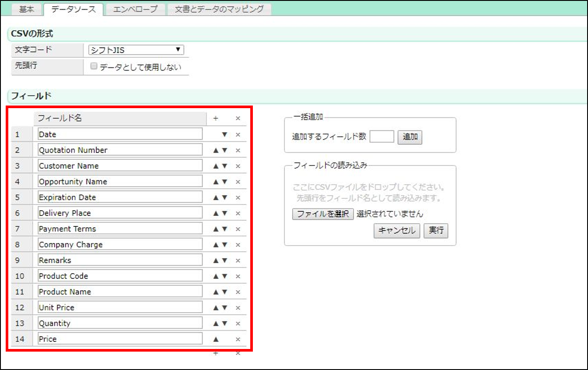The width and height of the screenshot is (588, 370).
Task: Move Product Code field down
Action: 225,276
